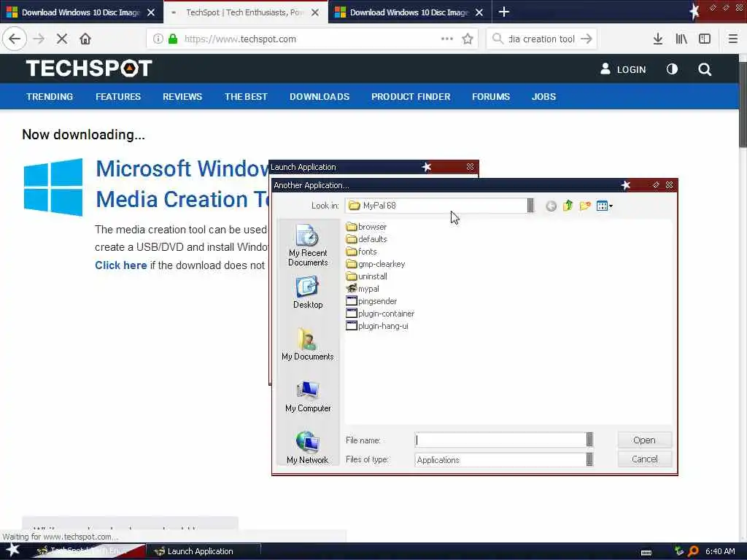This screenshot has width=747, height=560.
Task: Click the search box with 'dia creation tool'
Action: click(x=543, y=39)
